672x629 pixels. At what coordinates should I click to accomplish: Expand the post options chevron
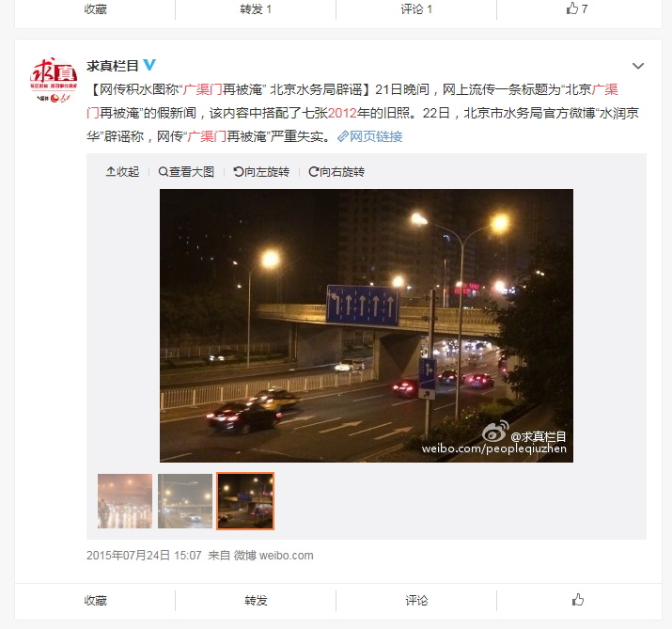[x=638, y=66]
